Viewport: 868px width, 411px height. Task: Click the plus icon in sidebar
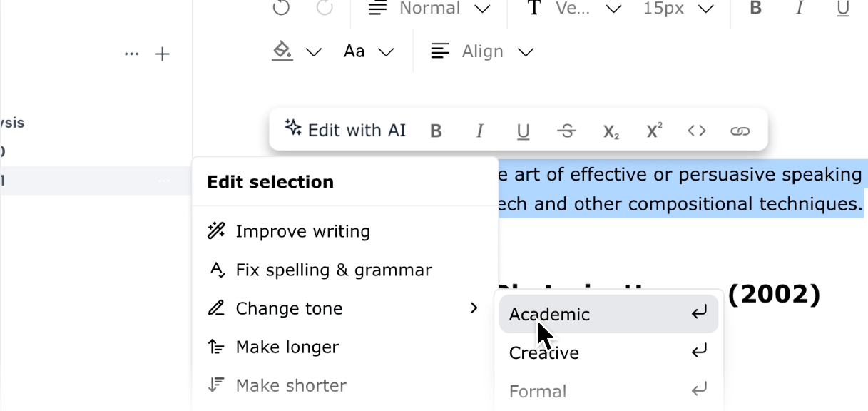tap(163, 54)
